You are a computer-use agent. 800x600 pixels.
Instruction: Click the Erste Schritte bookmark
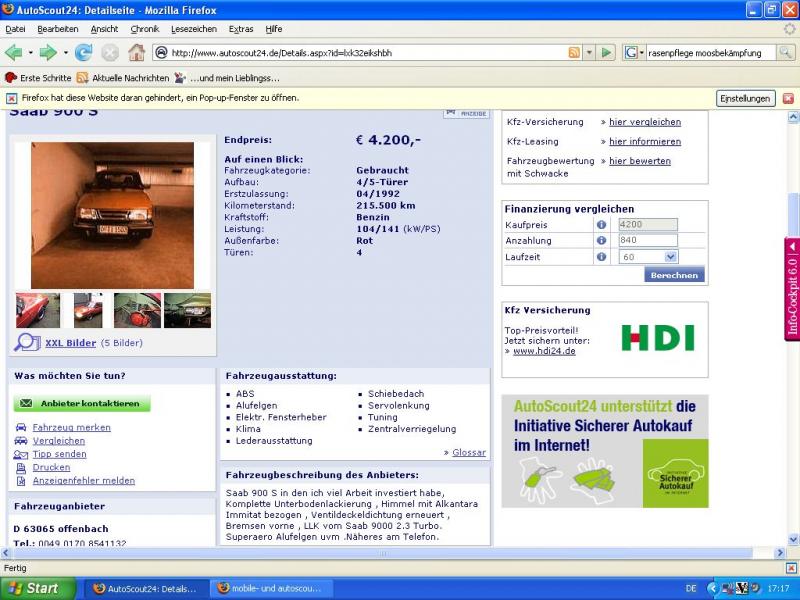click(x=39, y=78)
